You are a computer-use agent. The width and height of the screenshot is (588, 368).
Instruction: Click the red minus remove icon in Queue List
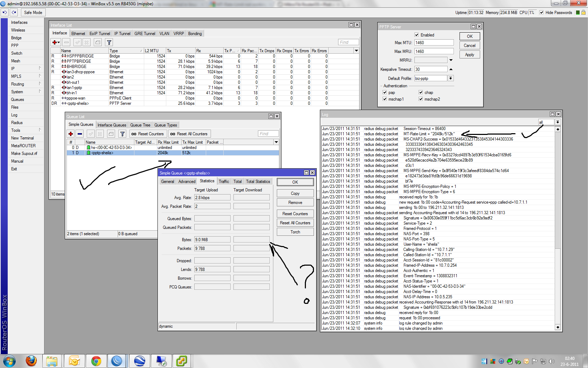(80, 134)
